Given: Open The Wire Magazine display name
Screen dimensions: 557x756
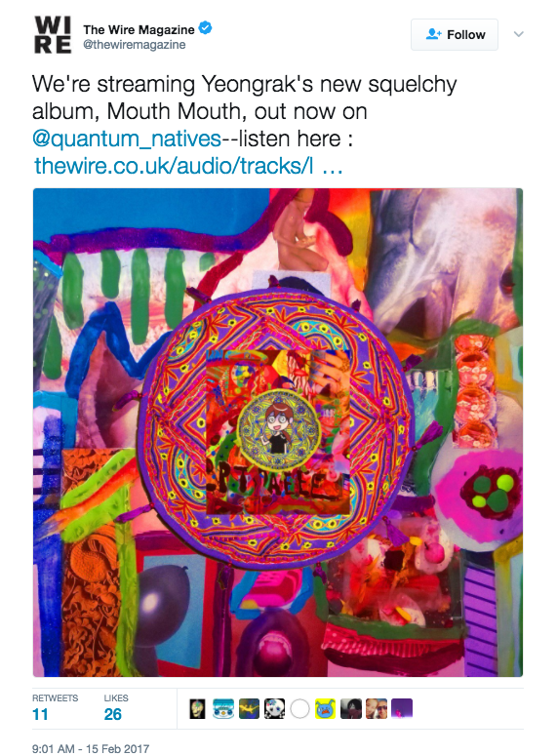Looking at the screenshot, I should (x=139, y=30).
